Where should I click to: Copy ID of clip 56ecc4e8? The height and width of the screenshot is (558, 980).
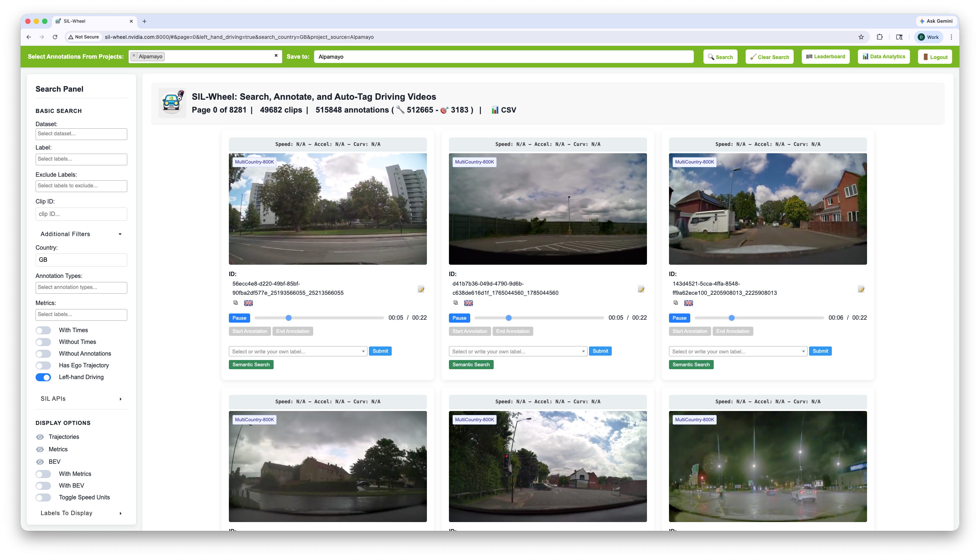[236, 303]
